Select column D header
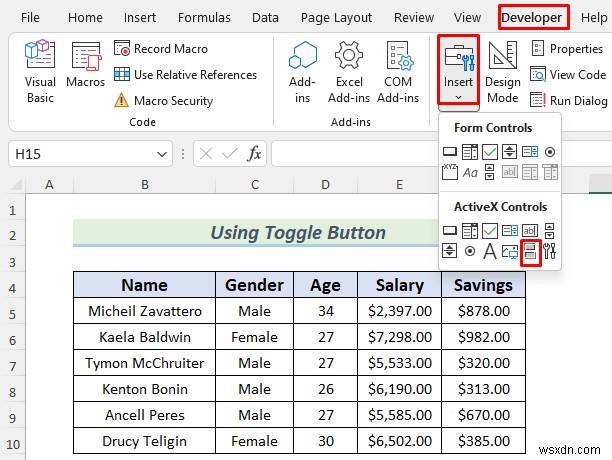 pyautogui.click(x=325, y=185)
